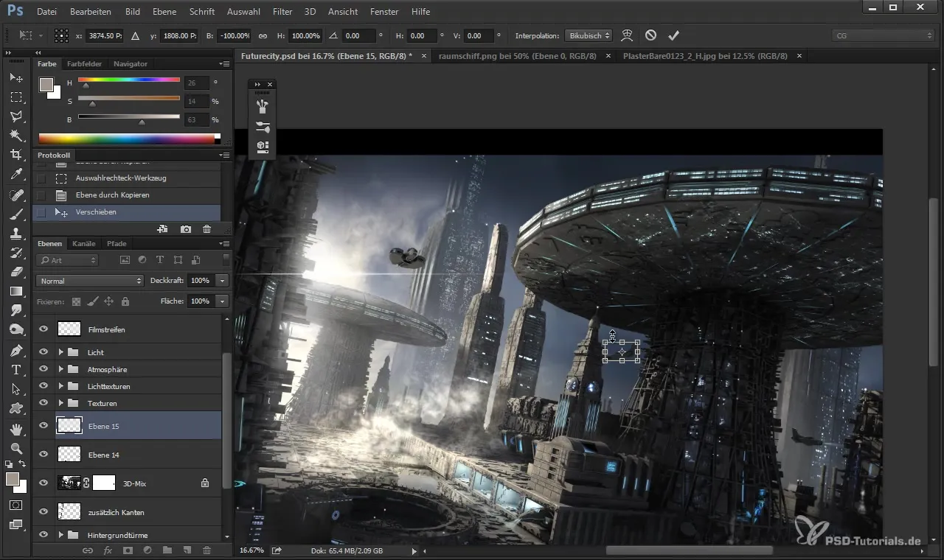The image size is (944, 560).
Task: Expand the Texturen layer group
Action: click(61, 403)
